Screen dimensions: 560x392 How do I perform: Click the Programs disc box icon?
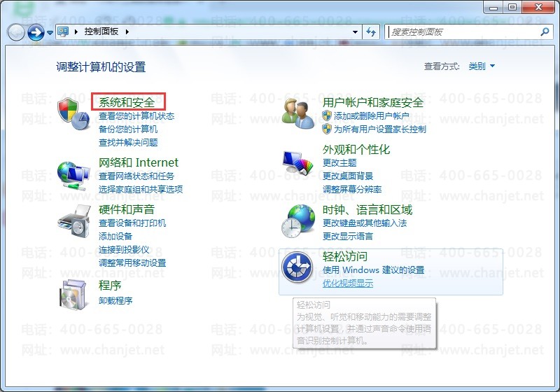[x=73, y=295]
